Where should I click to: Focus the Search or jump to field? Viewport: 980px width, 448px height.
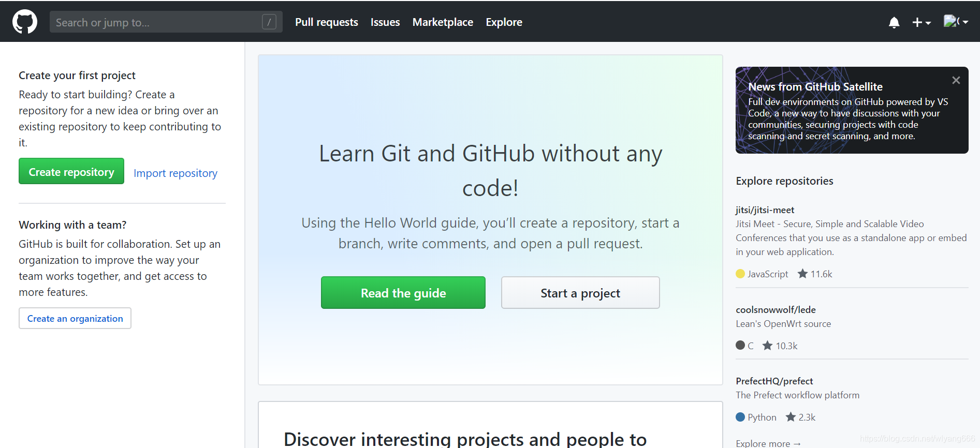pyautogui.click(x=166, y=22)
